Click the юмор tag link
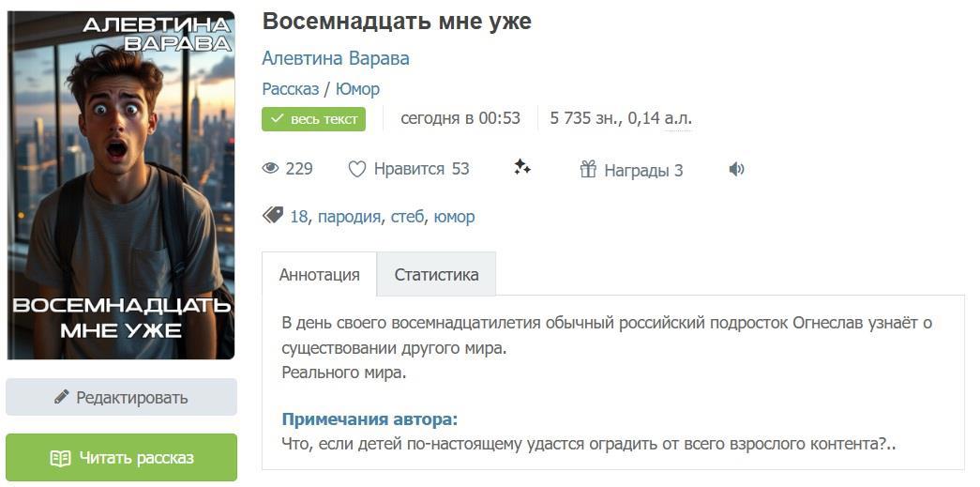The width and height of the screenshot is (980, 487). 454,217
